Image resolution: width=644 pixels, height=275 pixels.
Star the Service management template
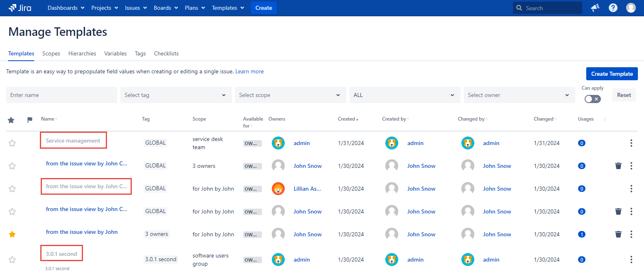pyautogui.click(x=12, y=143)
